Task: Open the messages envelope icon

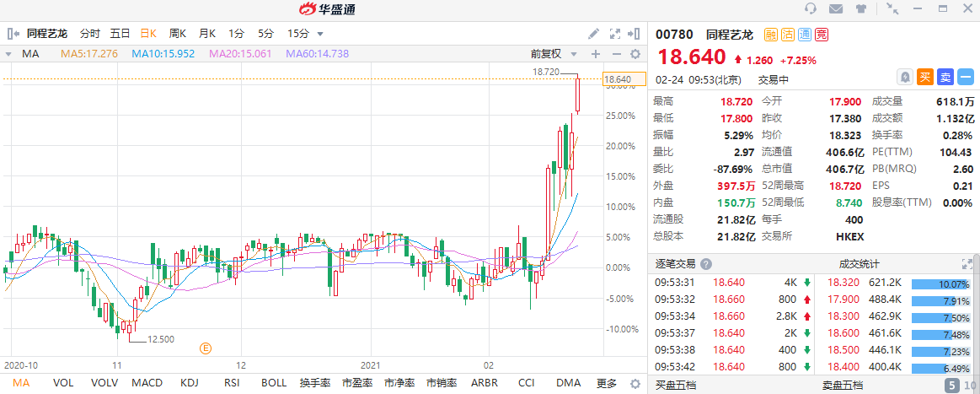Action: point(835,9)
